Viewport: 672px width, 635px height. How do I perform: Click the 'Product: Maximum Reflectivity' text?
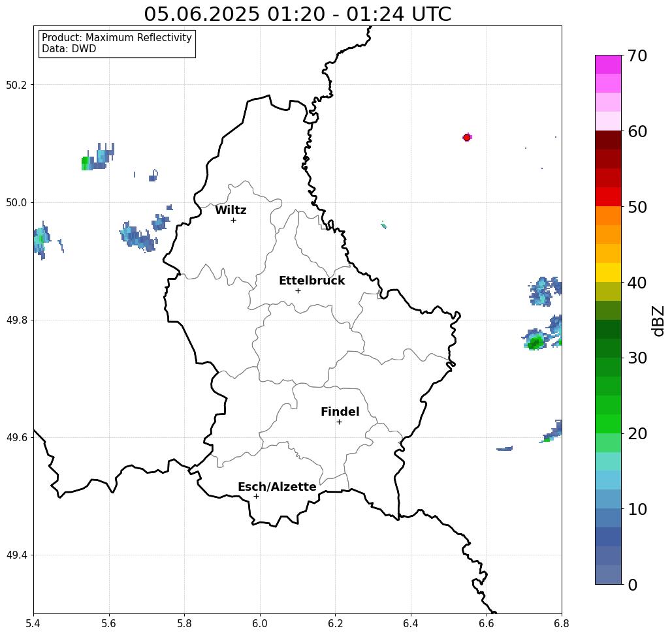pyautogui.click(x=116, y=38)
